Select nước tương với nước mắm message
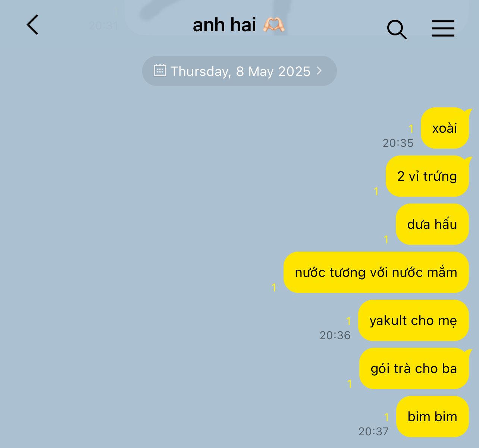The image size is (479, 448). [x=376, y=272]
